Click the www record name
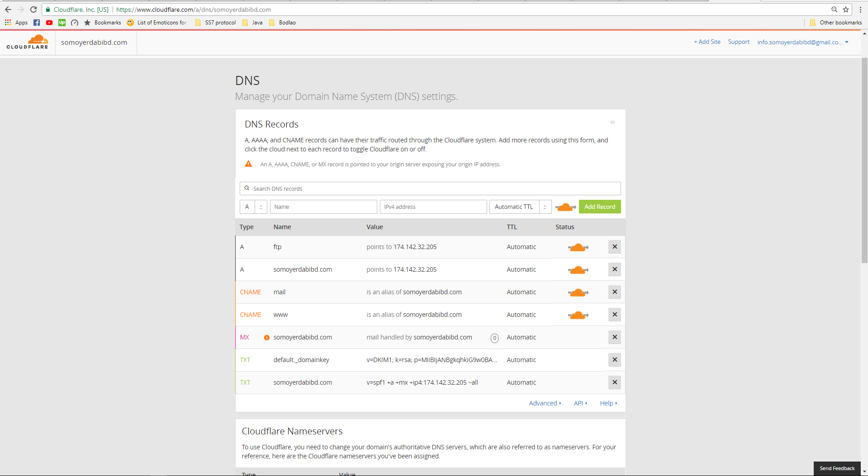Screen dimensions: 868x476 [x=280, y=315]
